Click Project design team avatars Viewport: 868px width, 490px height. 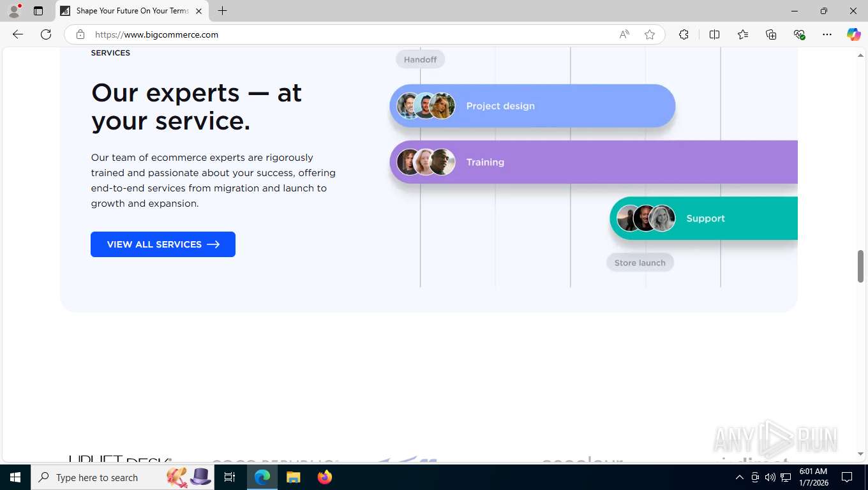click(x=426, y=106)
